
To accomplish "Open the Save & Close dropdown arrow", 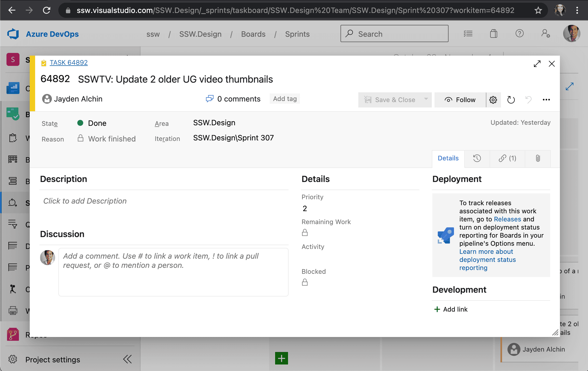I will pyautogui.click(x=426, y=99).
